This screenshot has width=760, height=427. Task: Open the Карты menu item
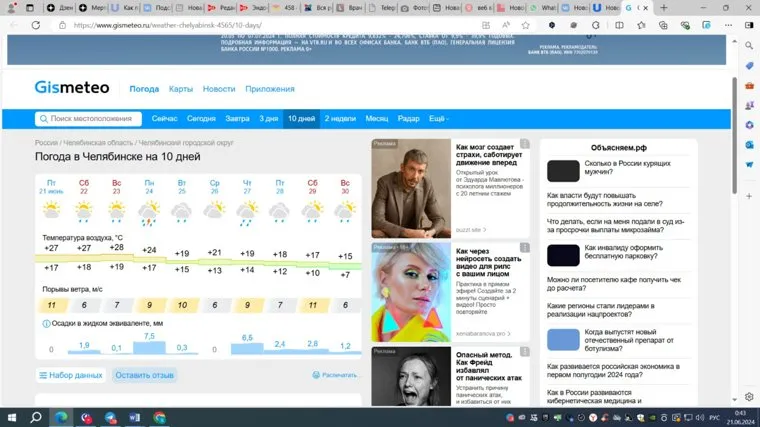point(180,89)
